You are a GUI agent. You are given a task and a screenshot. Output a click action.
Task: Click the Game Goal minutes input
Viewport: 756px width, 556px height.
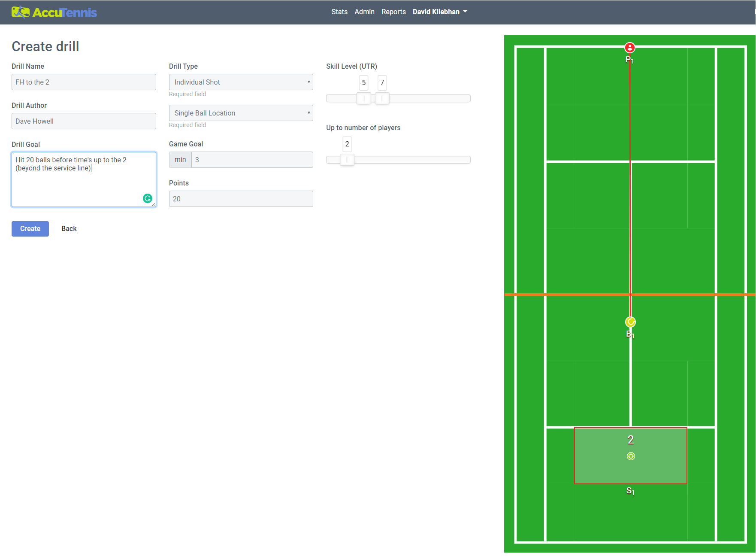[x=252, y=160]
